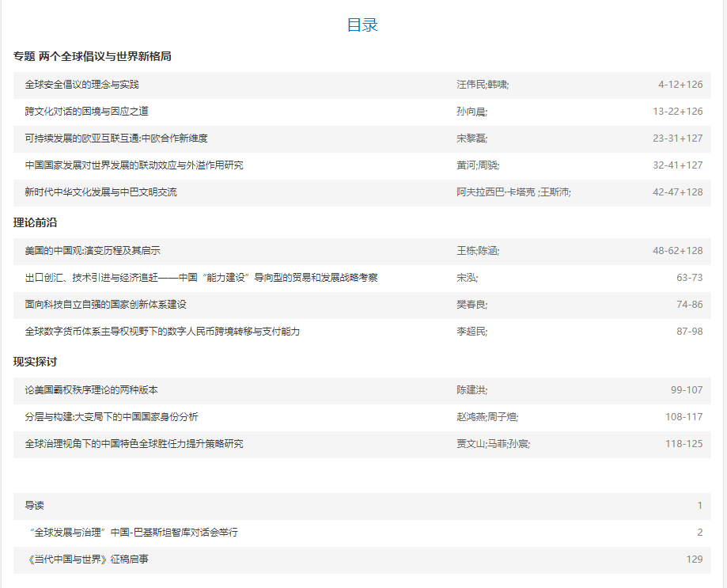Click authors 黄河;周骁;
The height and width of the screenshot is (588, 727).
478,165
